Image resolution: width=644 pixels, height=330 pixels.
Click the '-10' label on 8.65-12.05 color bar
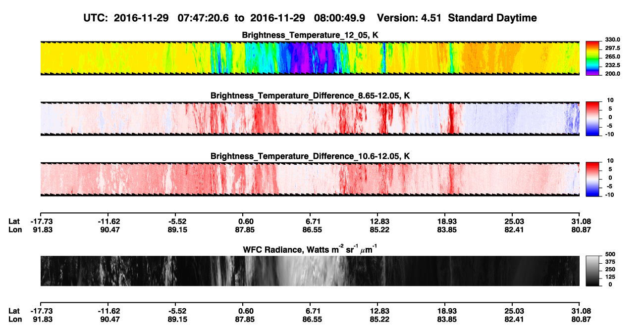[x=609, y=134]
